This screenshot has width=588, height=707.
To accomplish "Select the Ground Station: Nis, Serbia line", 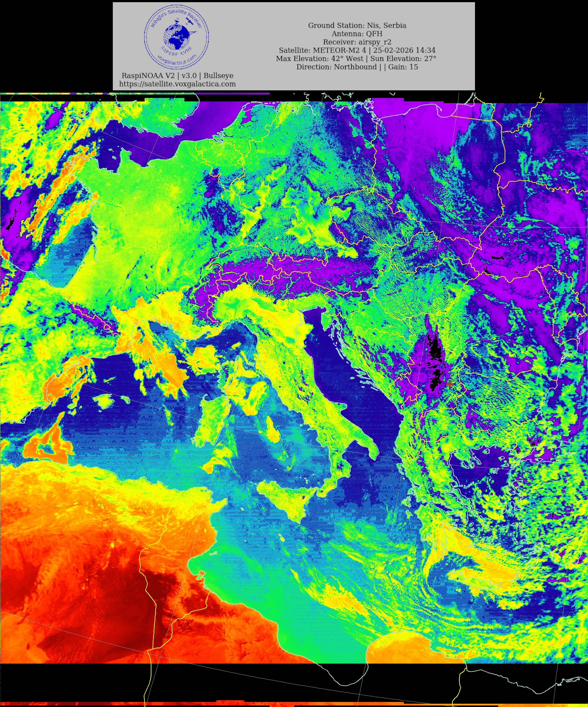I will (x=357, y=26).
